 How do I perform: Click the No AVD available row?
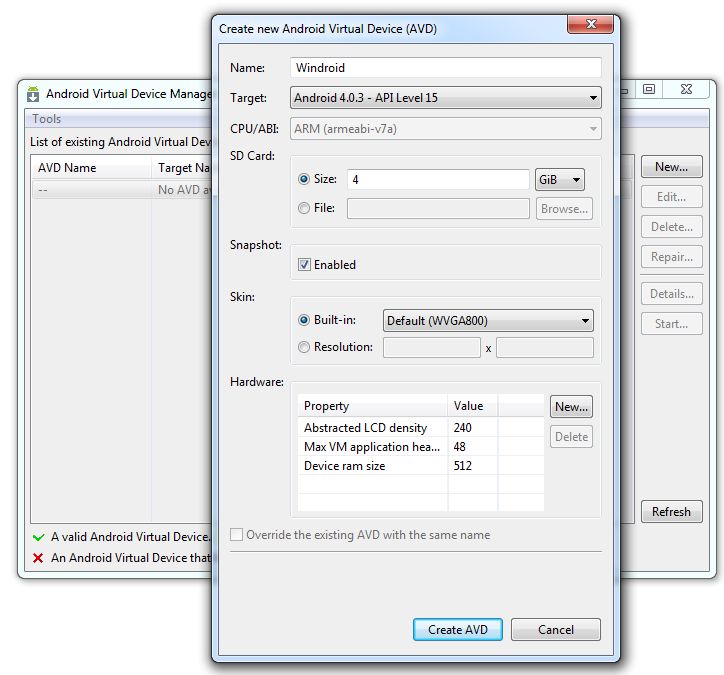tap(122, 189)
